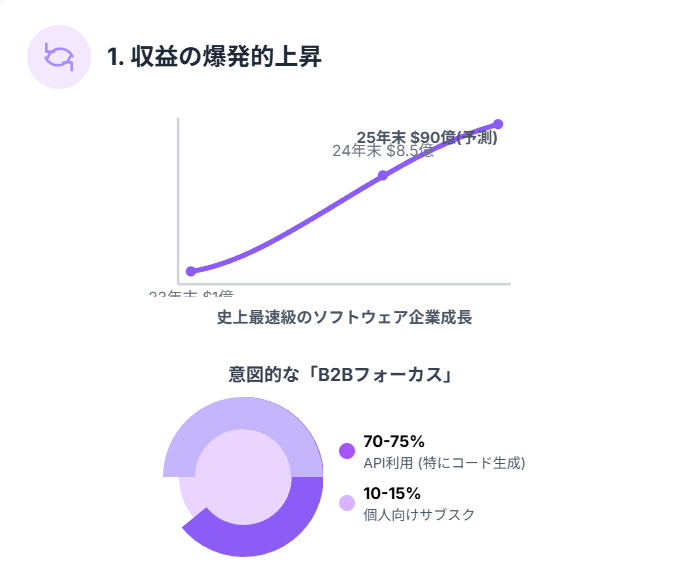Click the "個人向けサブスク" legend text
Screen dimensions: 687x577
(419, 514)
